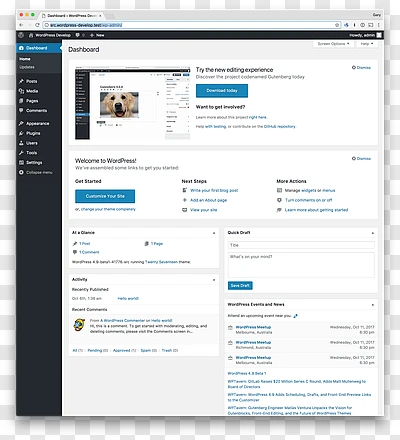The image size is (400, 440).
Task: Click the Users icon in sidebar
Action: click(x=21, y=143)
